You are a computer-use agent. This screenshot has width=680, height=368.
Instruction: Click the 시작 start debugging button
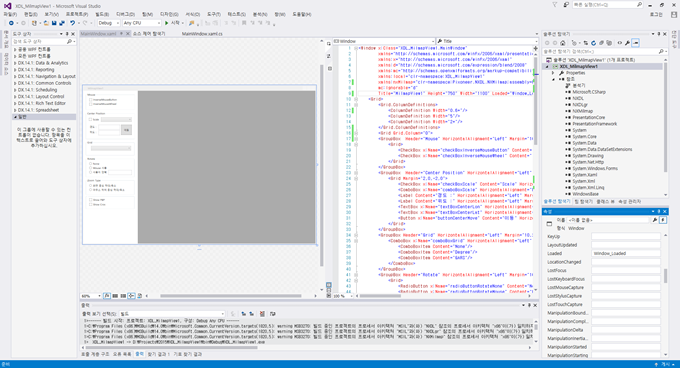tap(173, 23)
